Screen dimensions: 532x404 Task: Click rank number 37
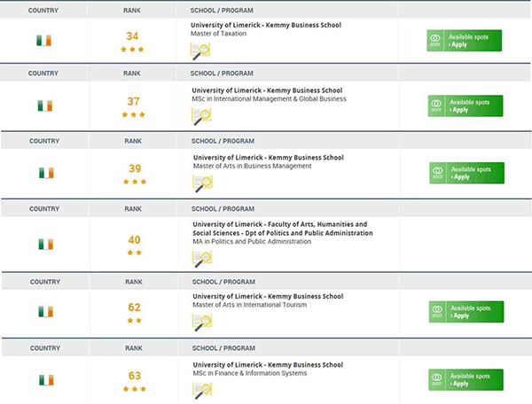(x=133, y=101)
